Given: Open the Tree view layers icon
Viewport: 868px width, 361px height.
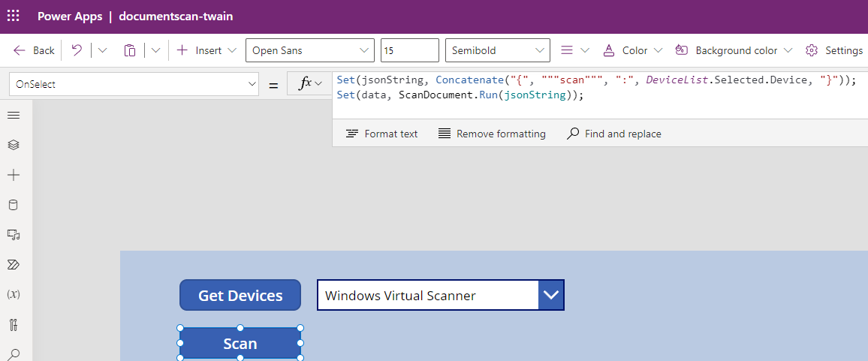Looking at the screenshot, I should coord(14,145).
